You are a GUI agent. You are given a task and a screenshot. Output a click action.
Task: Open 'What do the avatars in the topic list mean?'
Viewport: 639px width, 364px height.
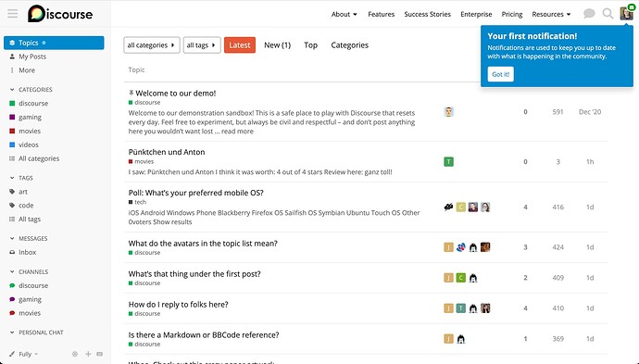pyautogui.click(x=203, y=244)
